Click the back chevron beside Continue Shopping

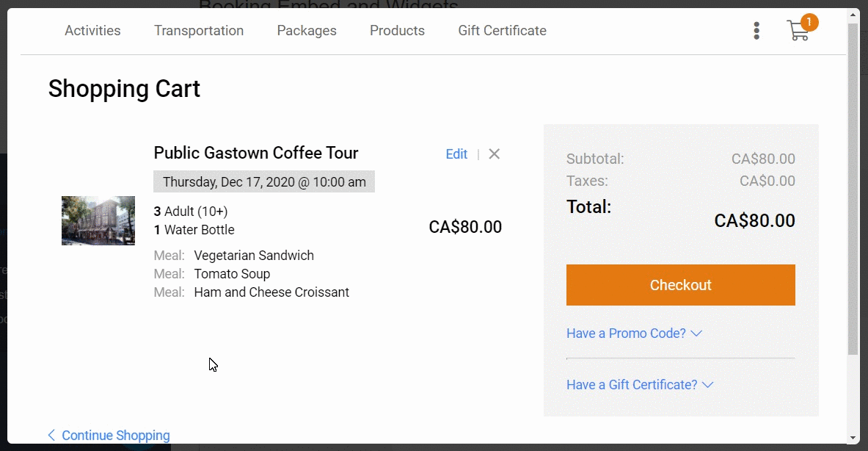click(51, 435)
